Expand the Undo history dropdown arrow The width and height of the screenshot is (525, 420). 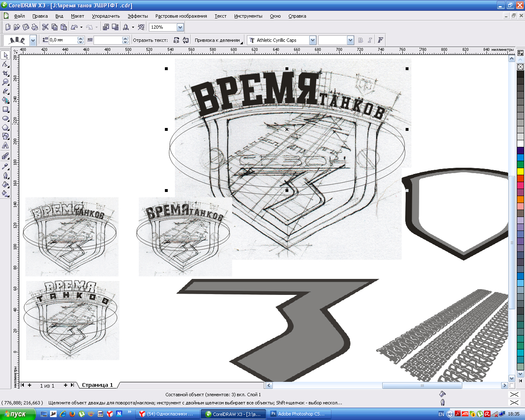point(81,27)
